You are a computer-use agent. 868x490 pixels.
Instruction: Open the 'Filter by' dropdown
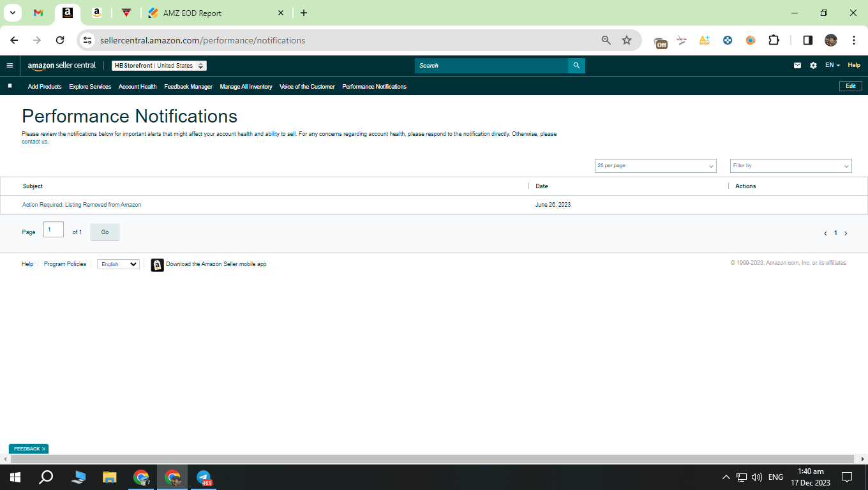click(x=791, y=166)
